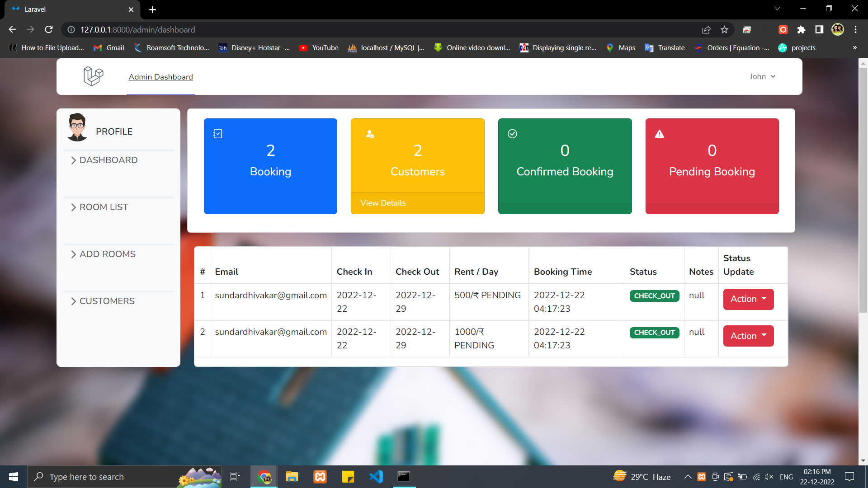868x488 pixels.
Task: Launch Visual Studio Code from the taskbar
Action: tap(376, 476)
